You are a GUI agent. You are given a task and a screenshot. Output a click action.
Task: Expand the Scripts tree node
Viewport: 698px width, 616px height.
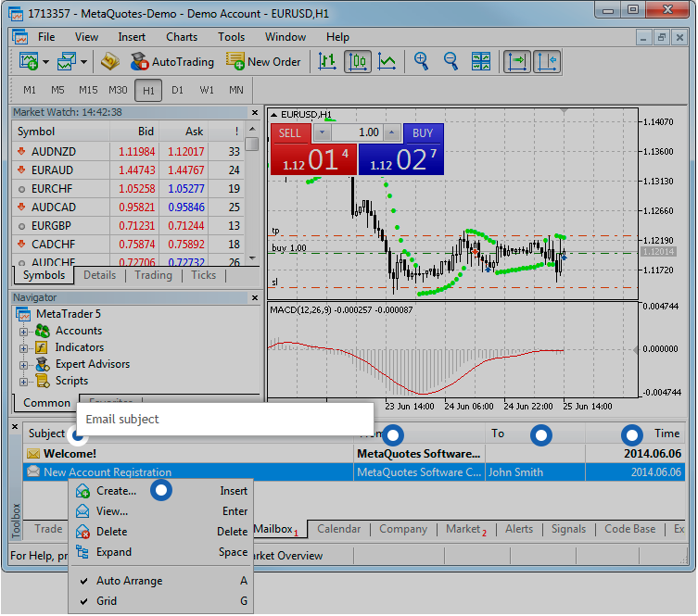23,382
